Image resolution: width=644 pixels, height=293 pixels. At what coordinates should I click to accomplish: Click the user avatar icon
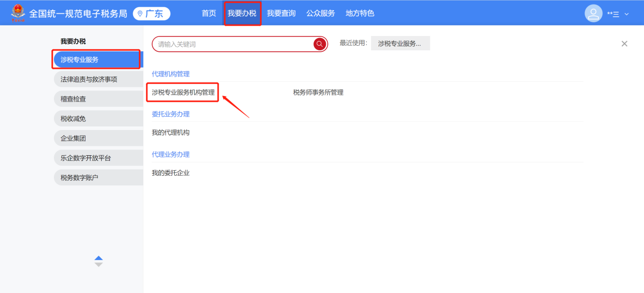coord(593,13)
